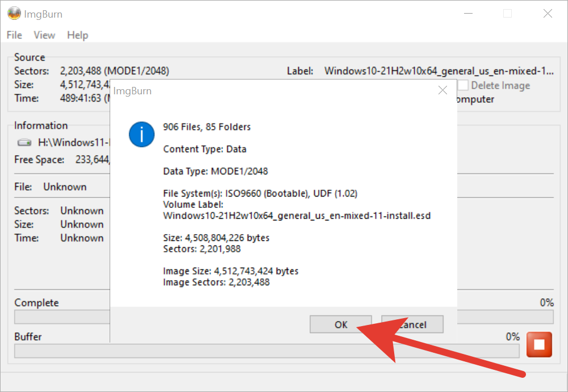This screenshot has width=568, height=392.
Task: Select '906 Files, 85 Folders' text
Action: pos(207,127)
